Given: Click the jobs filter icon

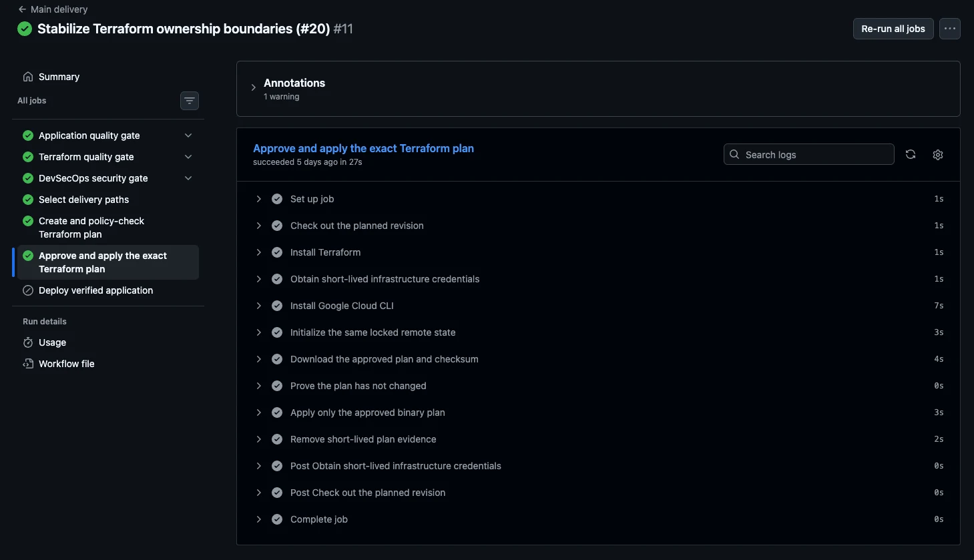Looking at the screenshot, I should [190, 101].
